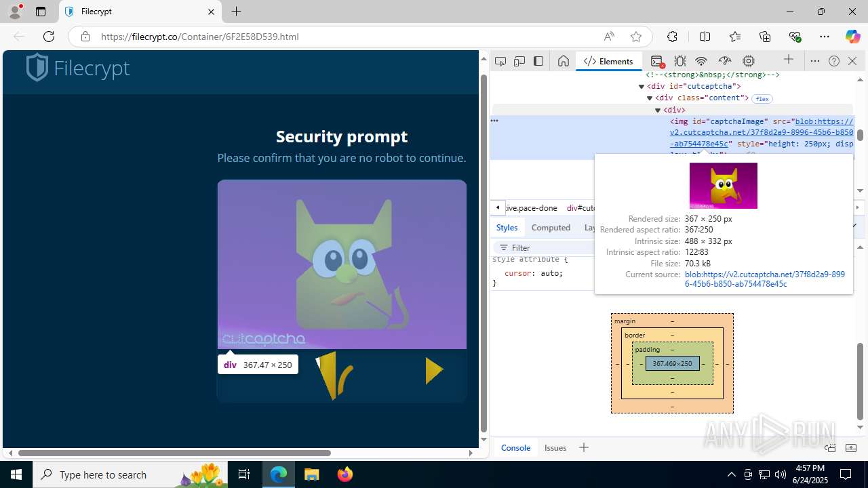
Task: Click the yellow play arrow submit button
Action: 434,370
